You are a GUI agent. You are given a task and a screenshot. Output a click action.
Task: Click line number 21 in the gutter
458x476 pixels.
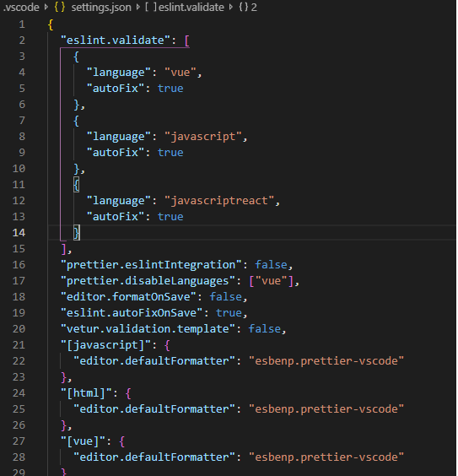19,345
